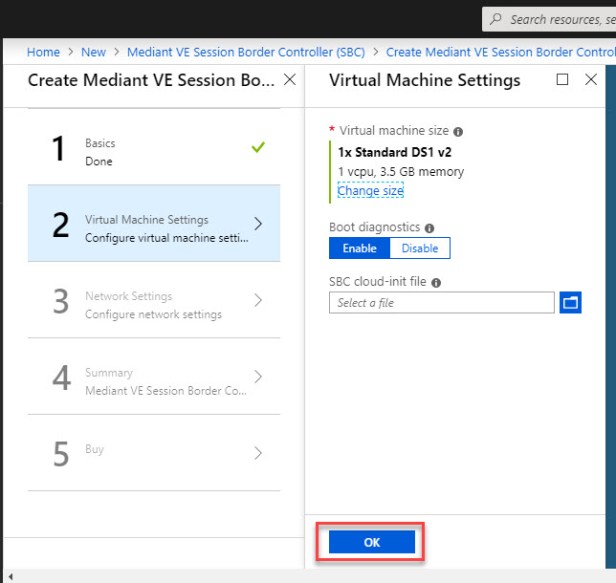Click the Change size link

pyautogui.click(x=370, y=190)
